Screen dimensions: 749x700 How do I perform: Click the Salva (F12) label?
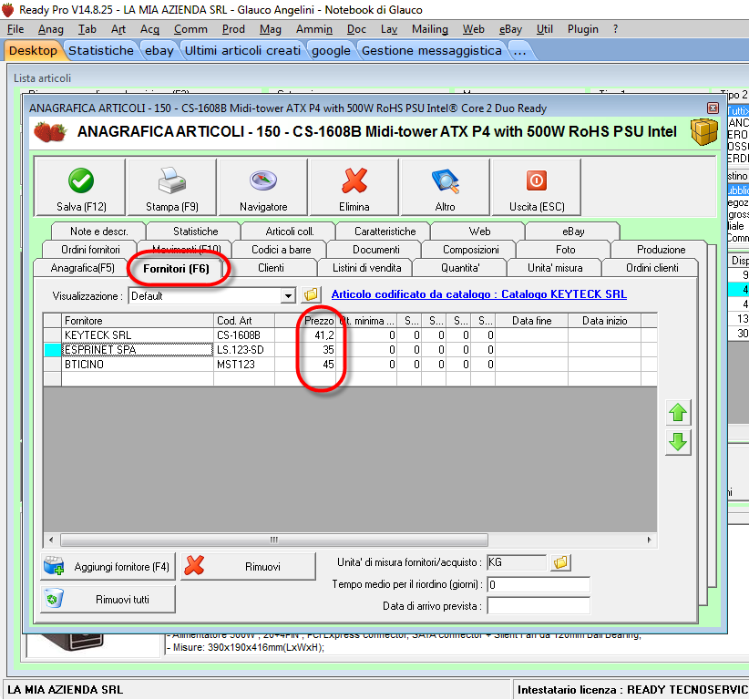81,206
